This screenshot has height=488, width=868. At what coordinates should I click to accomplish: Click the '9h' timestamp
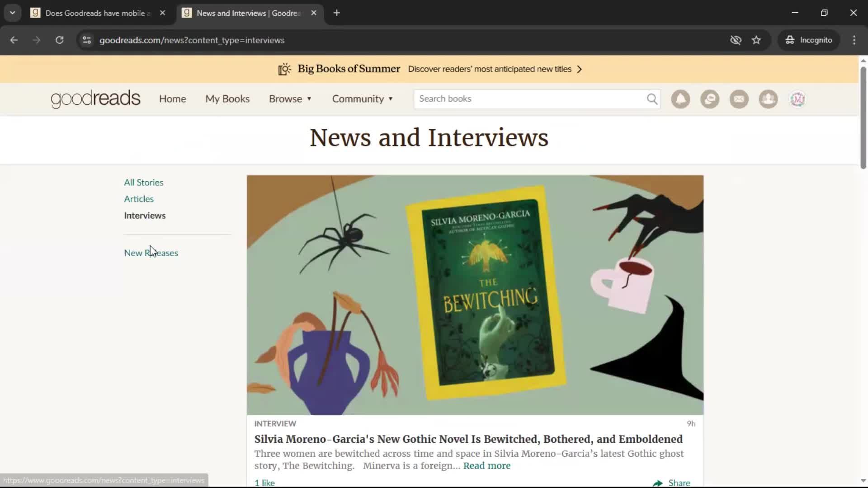click(x=691, y=424)
